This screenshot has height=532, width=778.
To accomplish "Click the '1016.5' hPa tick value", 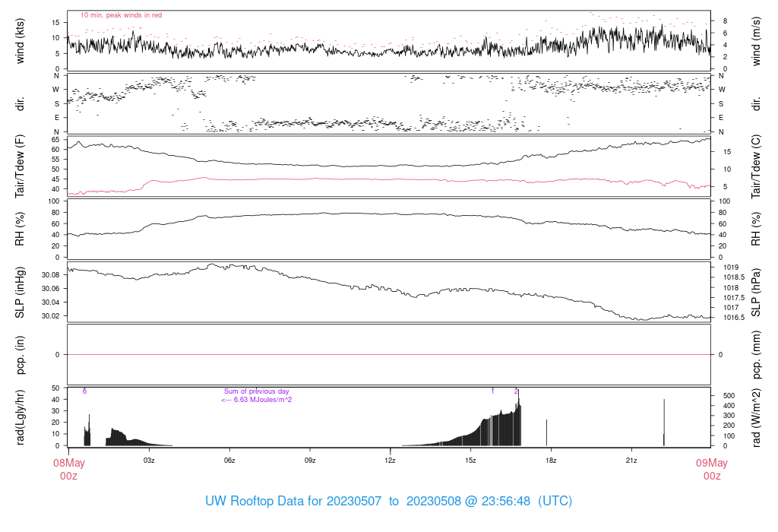I will coord(734,318).
